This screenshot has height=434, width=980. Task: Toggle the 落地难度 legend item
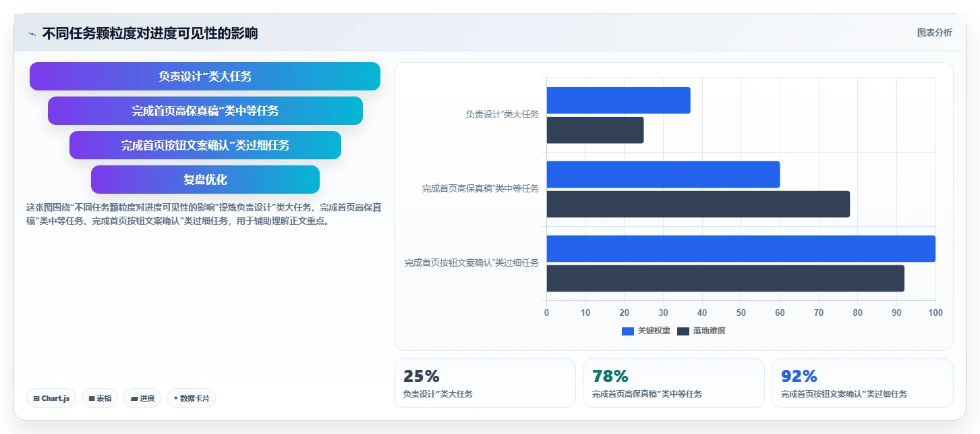pyautogui.click(x=701, y=331)
